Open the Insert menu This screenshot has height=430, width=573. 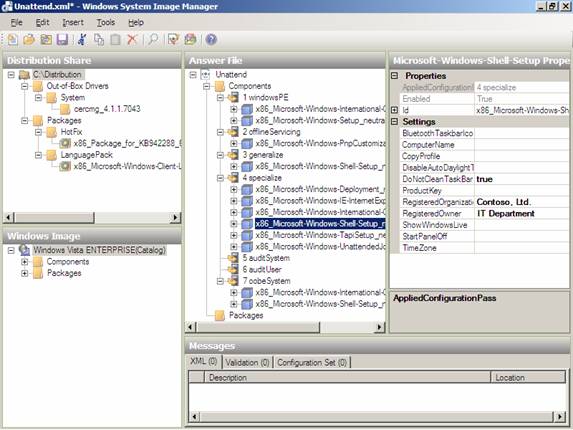coord(73,23)
